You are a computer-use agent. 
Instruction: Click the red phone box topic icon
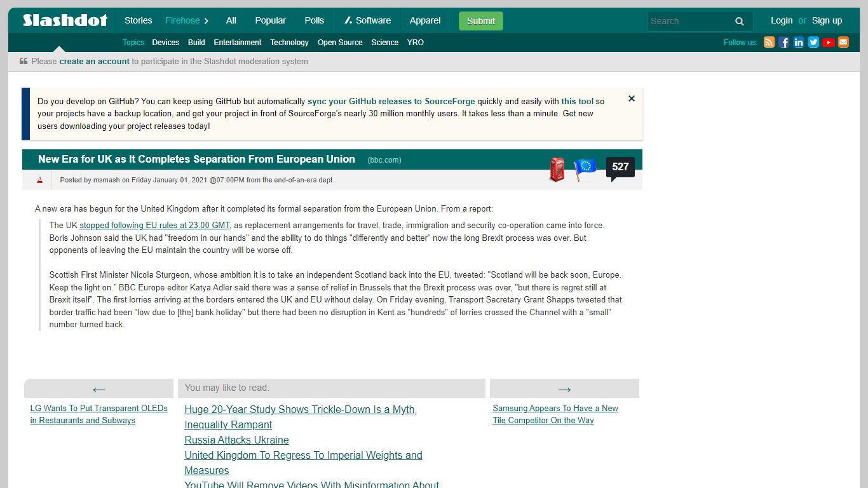pyautogui.click(x=557, y=170)
